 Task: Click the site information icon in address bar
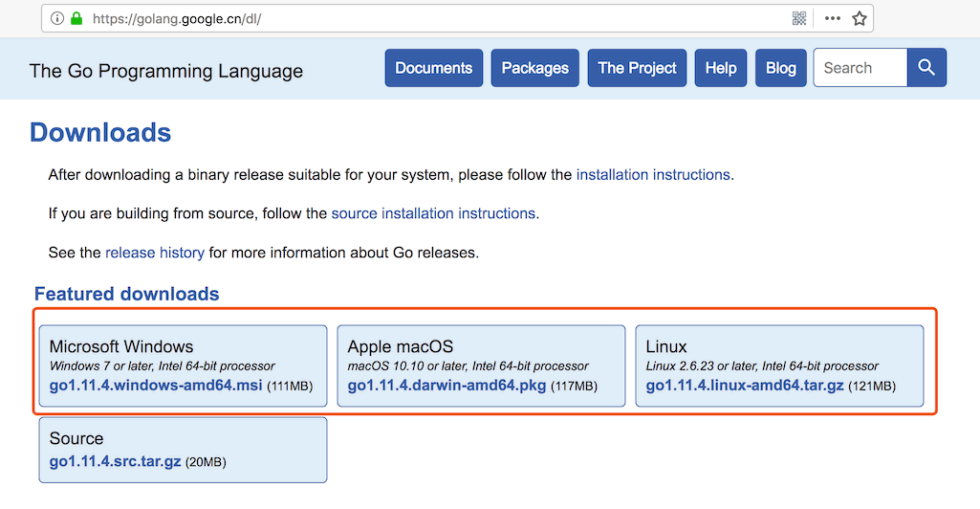(x=57, y=18)
